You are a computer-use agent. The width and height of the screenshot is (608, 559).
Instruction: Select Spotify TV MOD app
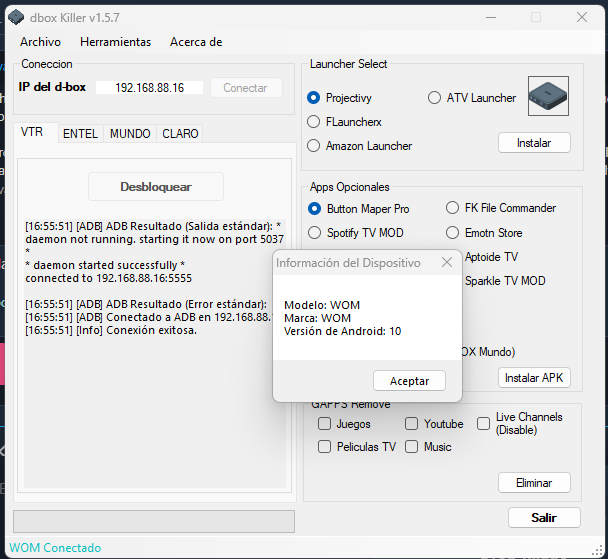(x=356, y=233)
